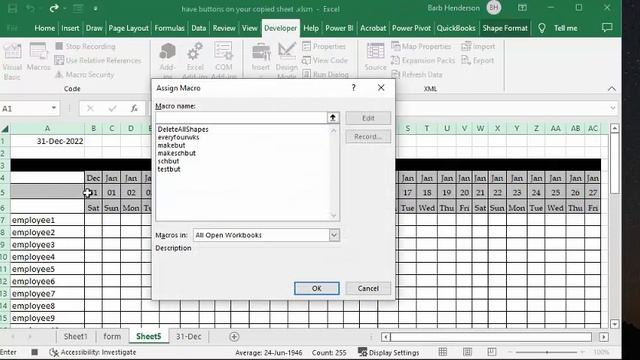Click Accessibility: Investigate in status bar

[93, 352]
